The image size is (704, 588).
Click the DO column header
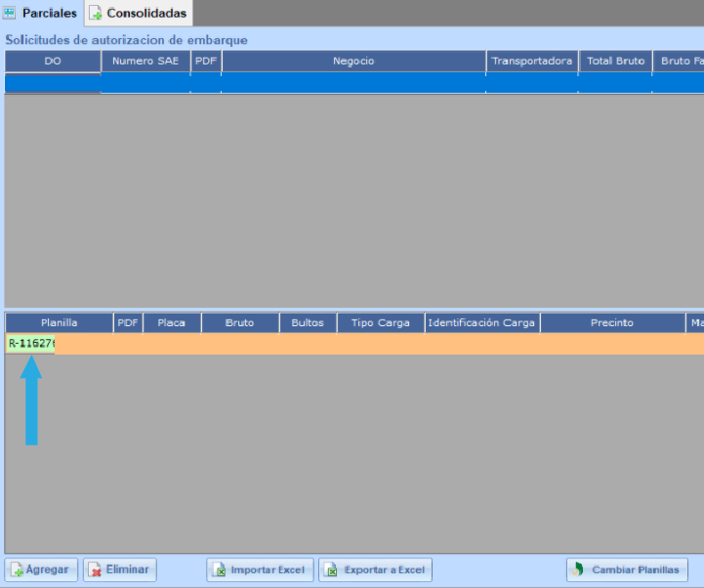(x=53, y=62)
